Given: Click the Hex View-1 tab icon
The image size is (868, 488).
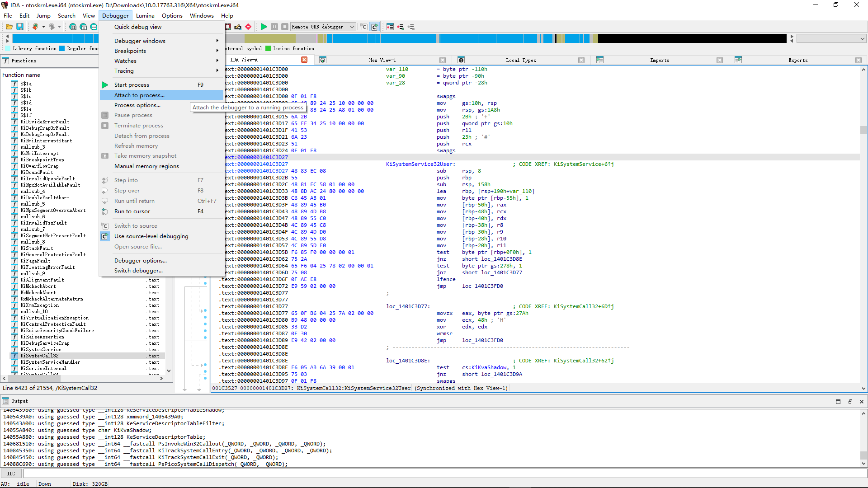Looking at the screenshot, I should pyautogui.click(x=323, y=60).
